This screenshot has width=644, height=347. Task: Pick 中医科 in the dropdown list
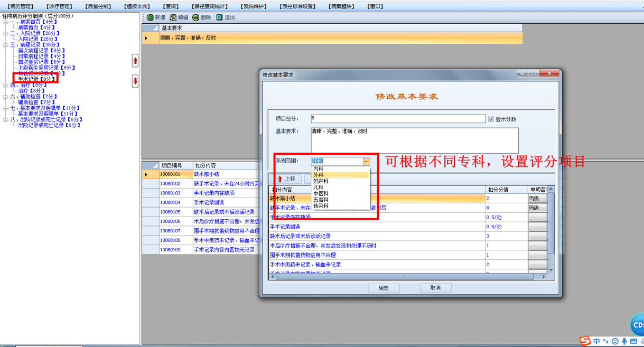341,193
